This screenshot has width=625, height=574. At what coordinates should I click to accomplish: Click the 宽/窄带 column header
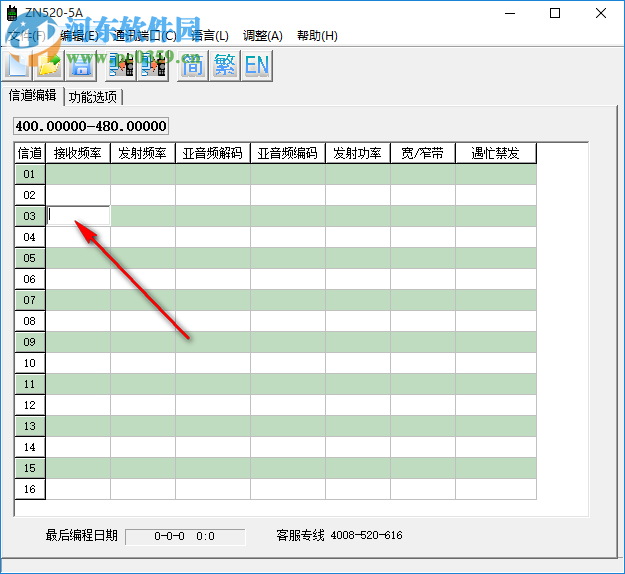423,153
